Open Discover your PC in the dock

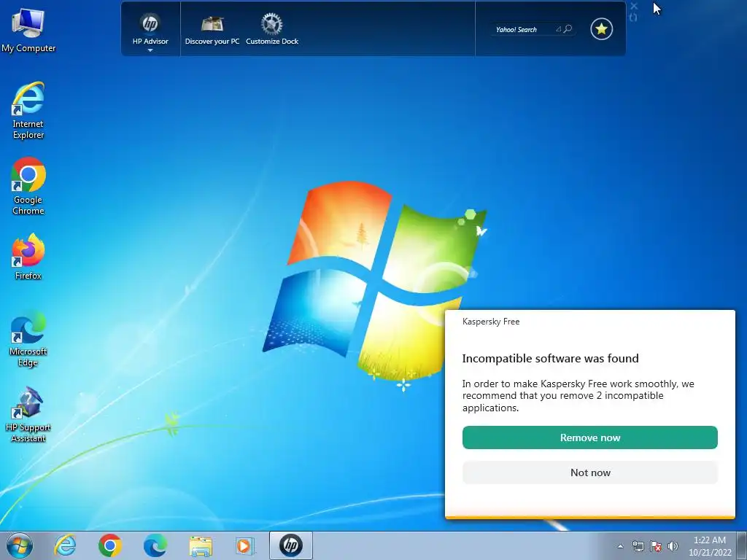212,29
